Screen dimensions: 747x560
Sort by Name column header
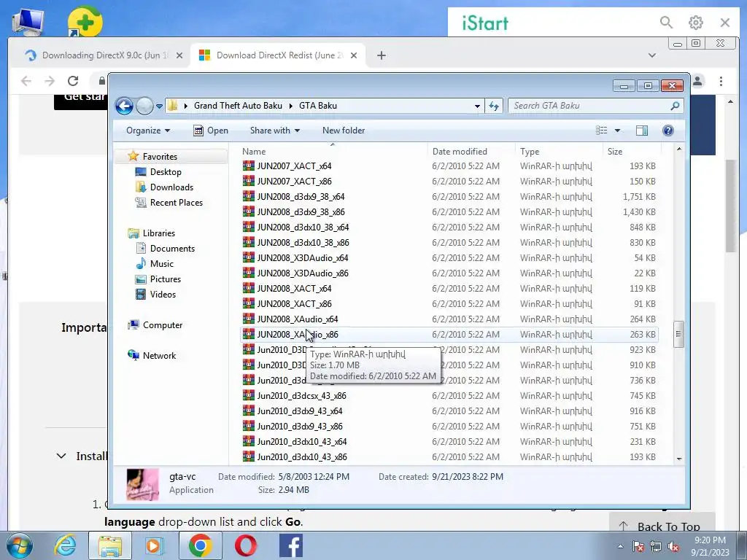pos(254,152)
